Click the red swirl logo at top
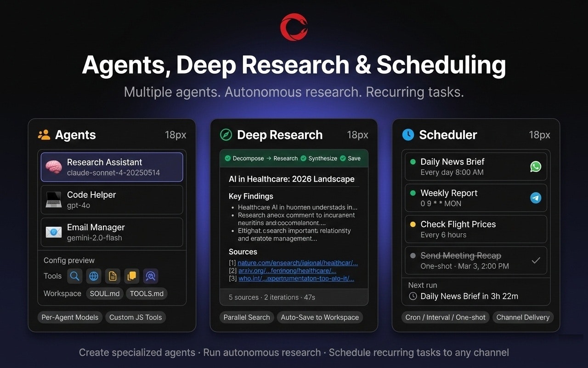The image size is (588, 368). point(294,27)
